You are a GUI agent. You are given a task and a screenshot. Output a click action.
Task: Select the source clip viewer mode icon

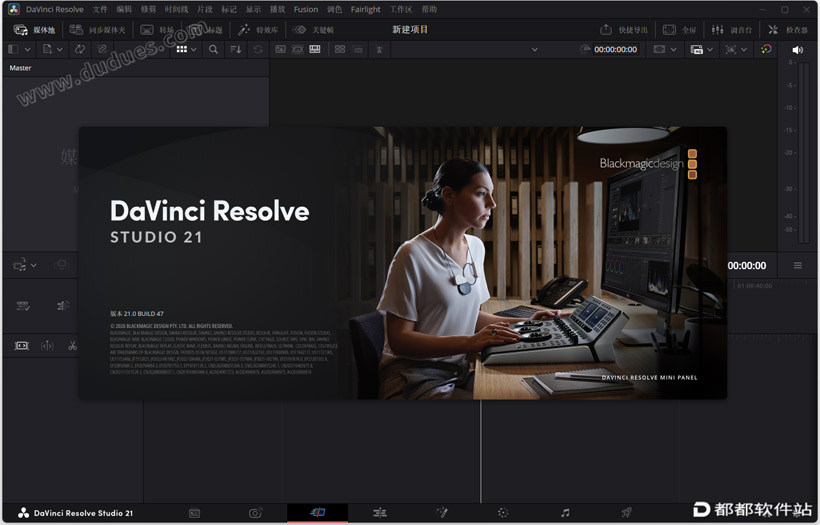coord(280,49)
